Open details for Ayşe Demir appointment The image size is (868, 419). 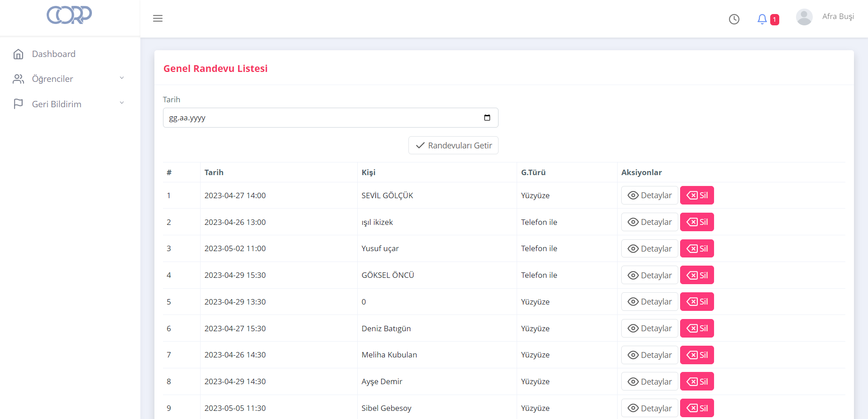[x=649, y=382]
